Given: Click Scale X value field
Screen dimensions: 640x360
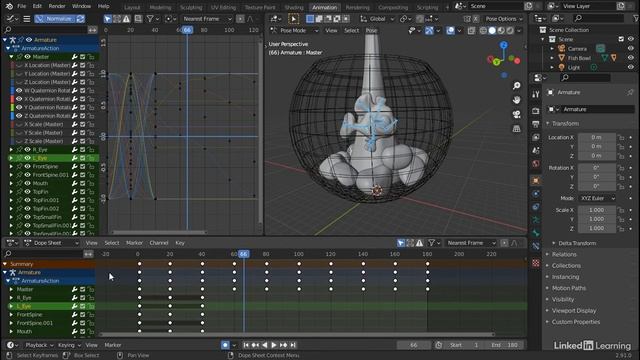Looking at the screenshot, I should [x=597, y=210].
